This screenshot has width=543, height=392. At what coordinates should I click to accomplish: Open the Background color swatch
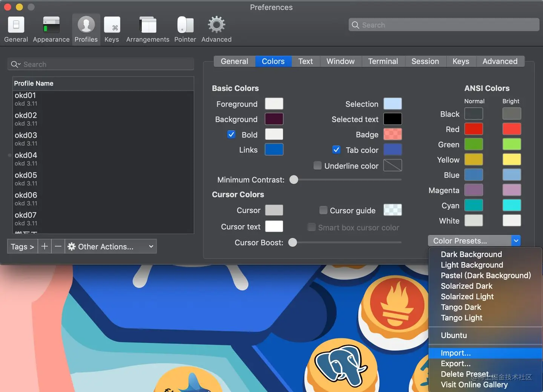tap(274, 119)
